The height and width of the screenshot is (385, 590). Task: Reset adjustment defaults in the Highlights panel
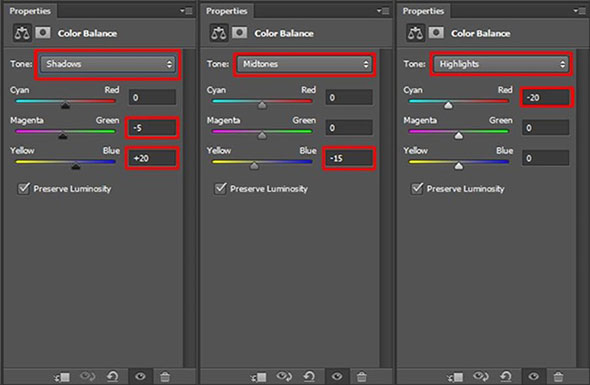506,376
